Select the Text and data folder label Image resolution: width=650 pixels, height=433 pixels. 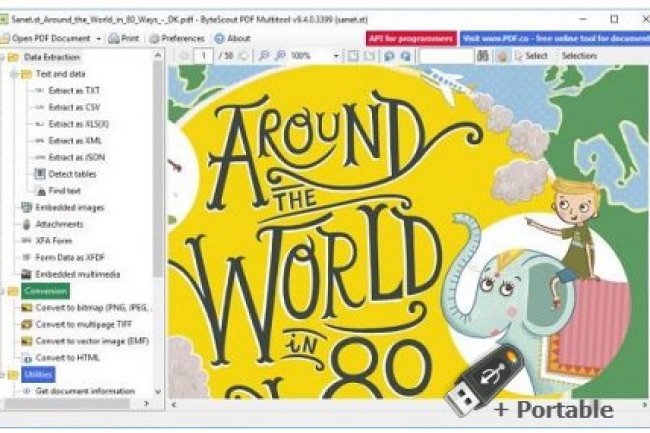61,74
